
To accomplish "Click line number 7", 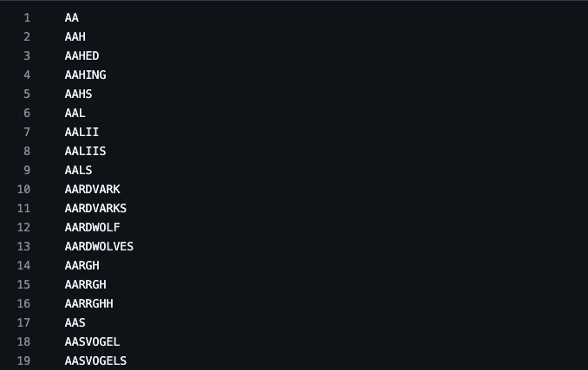I will pos(26,132).
